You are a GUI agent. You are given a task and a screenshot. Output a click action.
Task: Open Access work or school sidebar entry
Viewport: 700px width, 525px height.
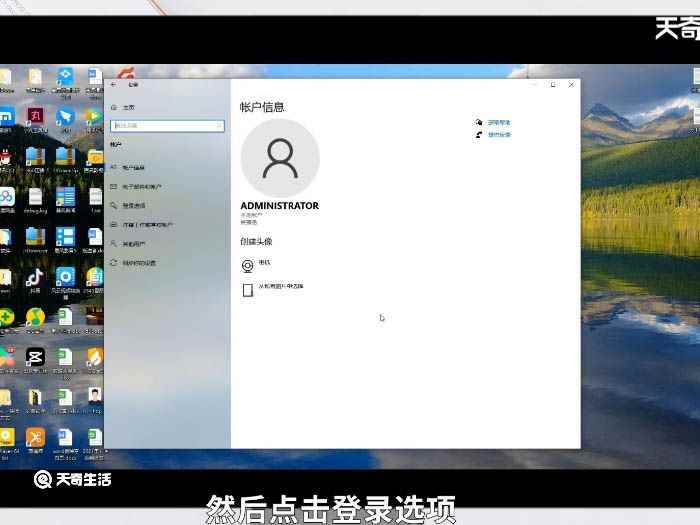[x=142, y=225]
